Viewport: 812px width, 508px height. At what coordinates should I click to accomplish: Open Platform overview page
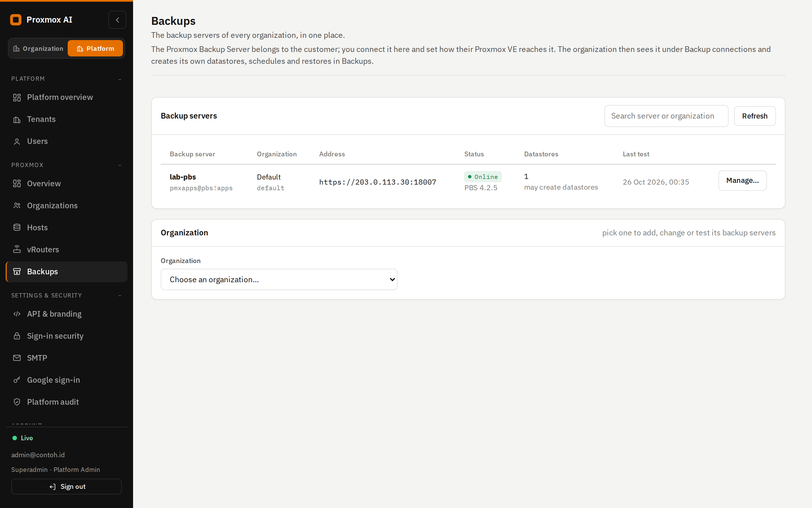[67, 97]
